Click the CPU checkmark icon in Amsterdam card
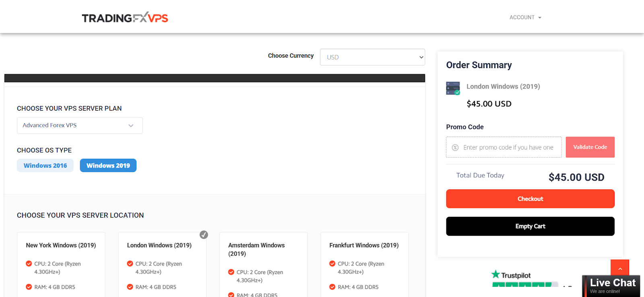This screenshot has height=297, width=644. coord(231,272)
